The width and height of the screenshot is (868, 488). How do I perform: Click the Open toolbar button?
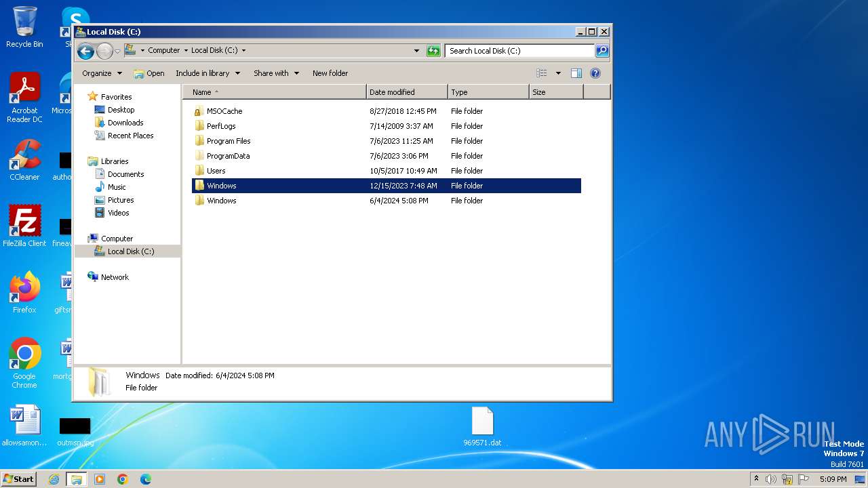149,73
